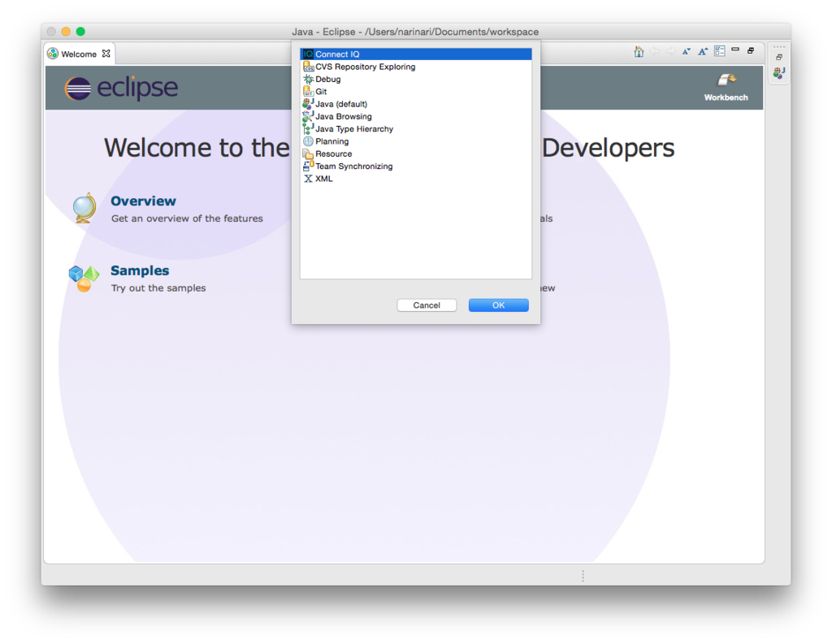Open Java perspective from side bar
Viewport: 832px width, 644px height.
779,73
